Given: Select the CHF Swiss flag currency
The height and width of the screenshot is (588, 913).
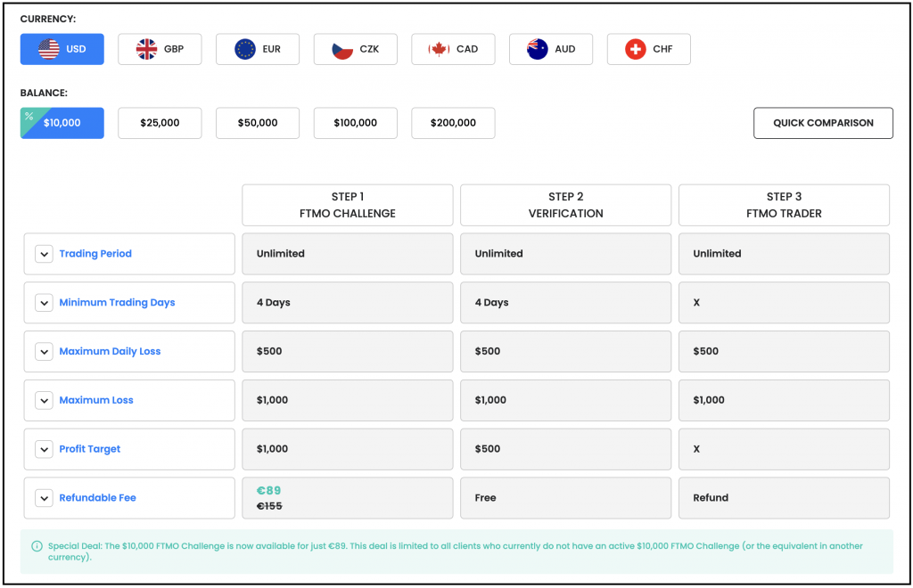Looking at the screenshot, I should tap(648, 49).
